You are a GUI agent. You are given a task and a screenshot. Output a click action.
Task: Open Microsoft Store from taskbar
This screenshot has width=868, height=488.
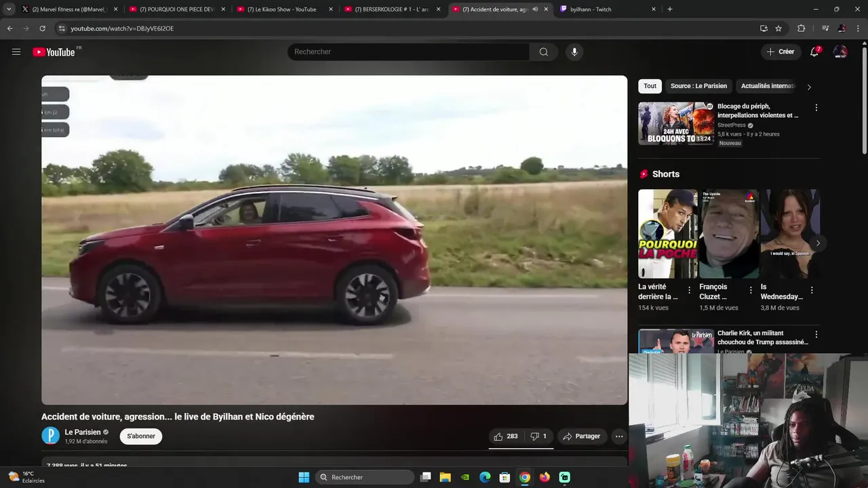pyautogui.click(x=505, y=477)
